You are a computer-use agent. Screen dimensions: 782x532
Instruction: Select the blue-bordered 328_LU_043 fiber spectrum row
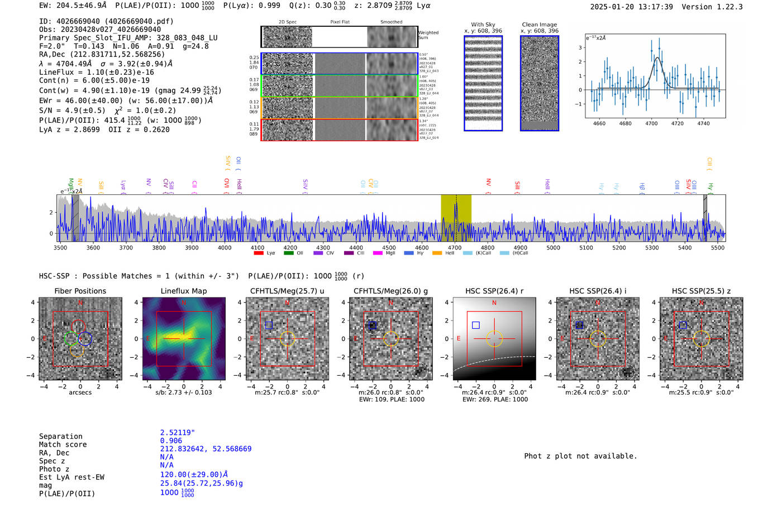point(340,64)
